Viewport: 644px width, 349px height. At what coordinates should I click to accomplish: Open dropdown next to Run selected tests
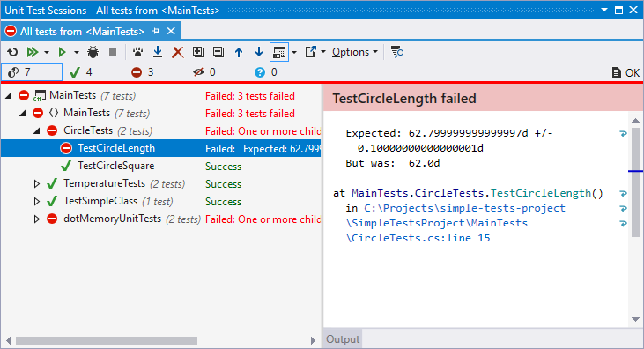(77, 52)
